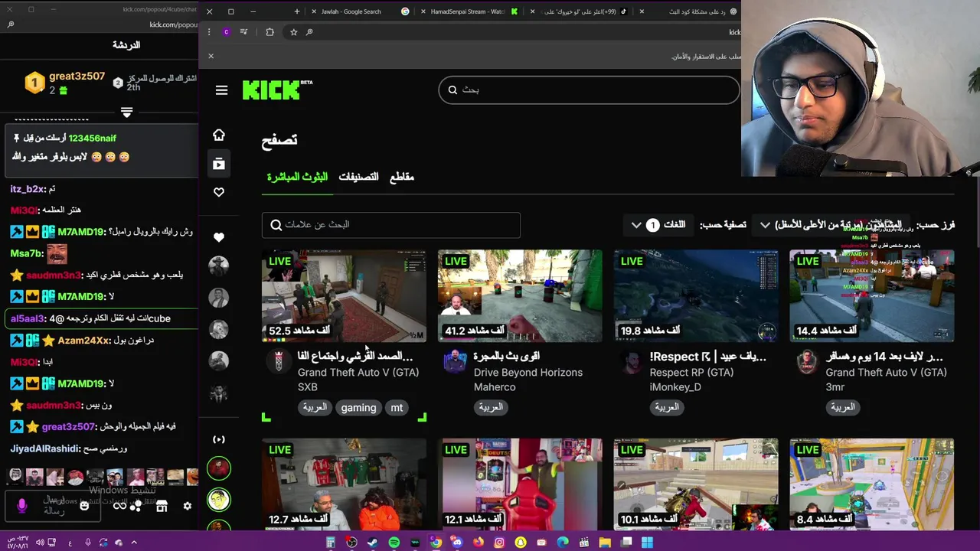Click the infinity icon in chat bar
The width and height of the screenshot is (980, 551).
[119, 506]
